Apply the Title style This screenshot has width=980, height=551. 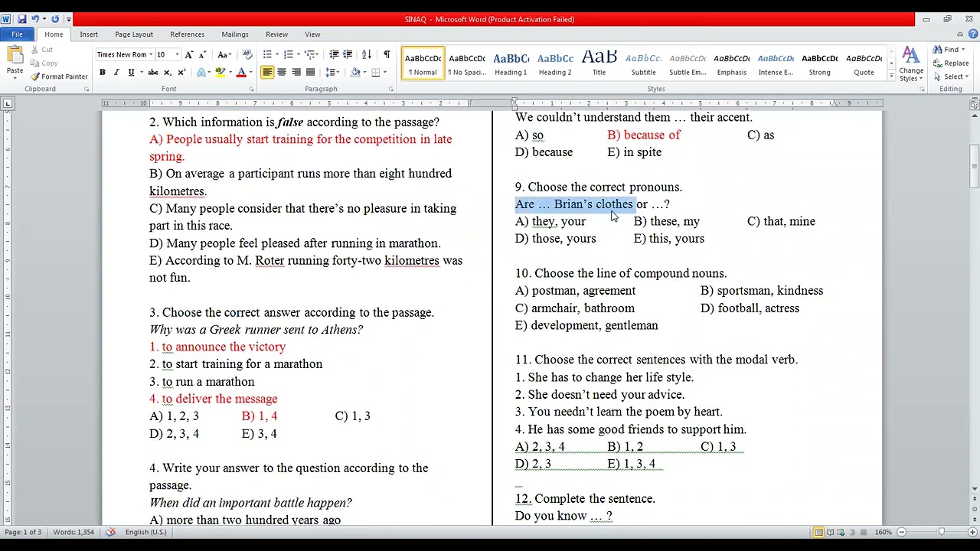pyautogui.click(x=599, y=64)
